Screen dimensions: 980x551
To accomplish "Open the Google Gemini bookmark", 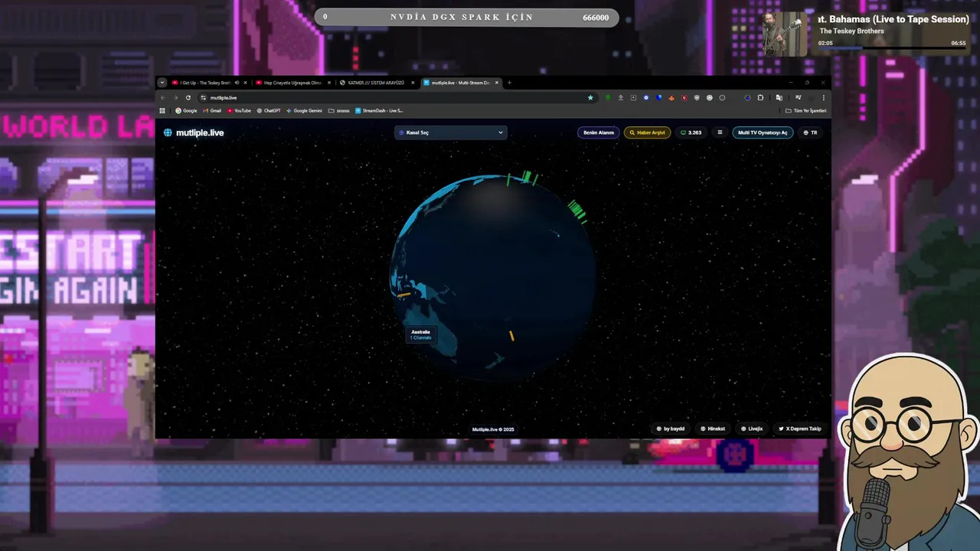I will [x=304, y=110].
